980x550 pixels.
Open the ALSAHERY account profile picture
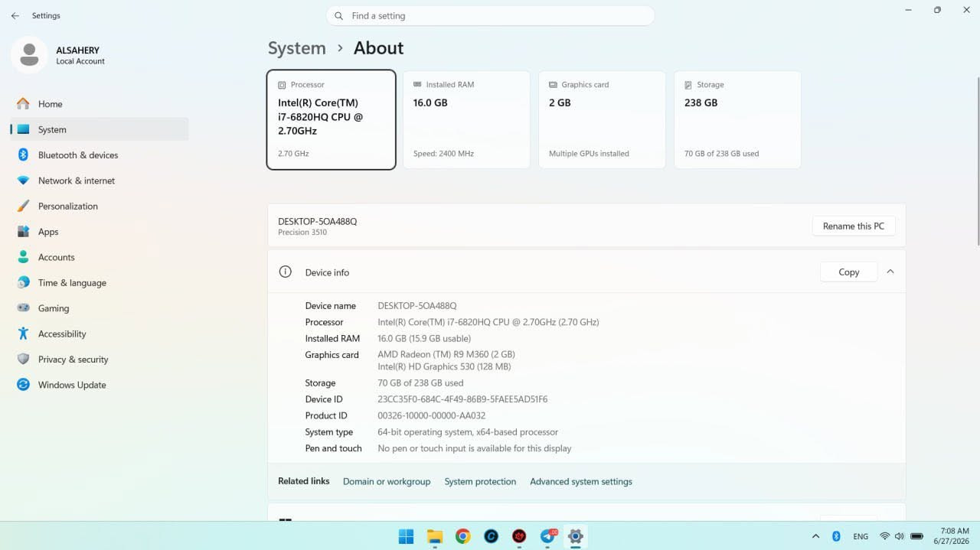(x=29, y=55)
